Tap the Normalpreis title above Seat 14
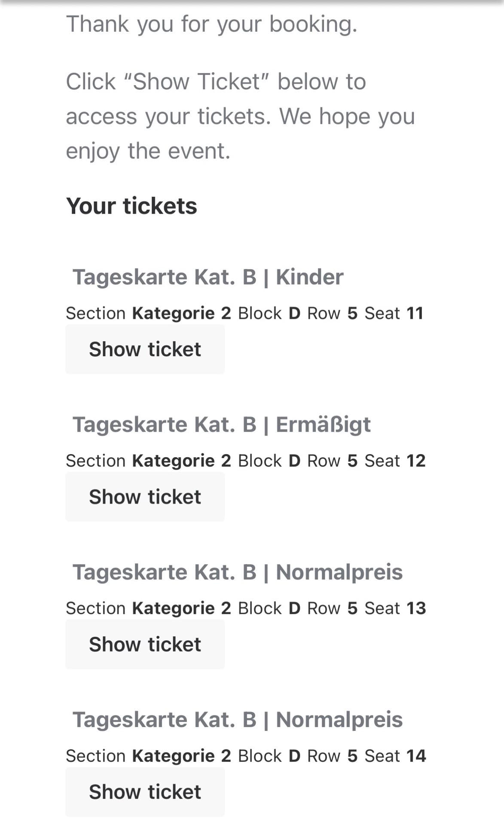The image size is (504, 825). tap(237, 719)
